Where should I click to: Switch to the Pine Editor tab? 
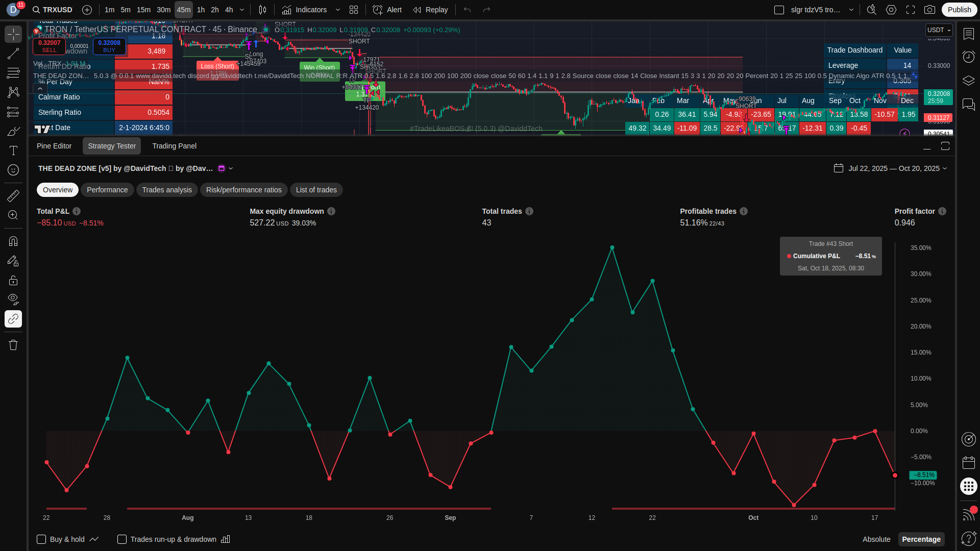(x=54, y=146)
